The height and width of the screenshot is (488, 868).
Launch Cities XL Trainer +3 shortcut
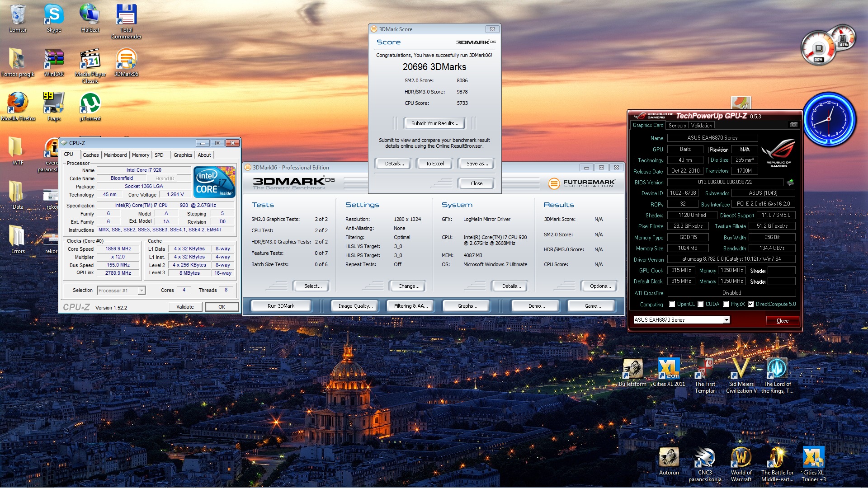tap(814, 464)
